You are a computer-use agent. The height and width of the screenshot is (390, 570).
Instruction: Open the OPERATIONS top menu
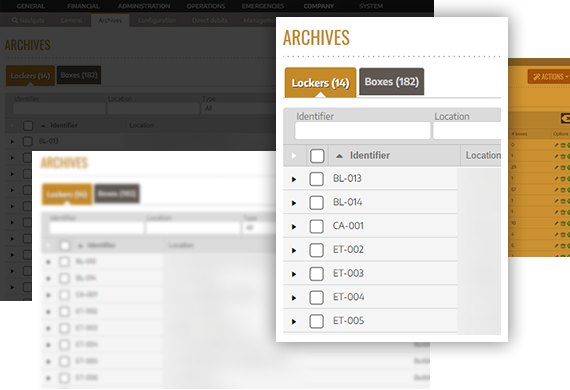click(x=206, y=6)
